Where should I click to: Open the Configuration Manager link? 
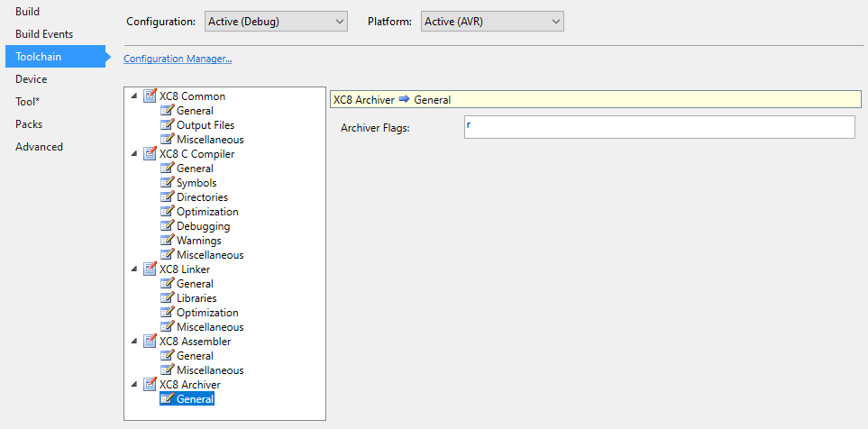click(x=178, y=59)
